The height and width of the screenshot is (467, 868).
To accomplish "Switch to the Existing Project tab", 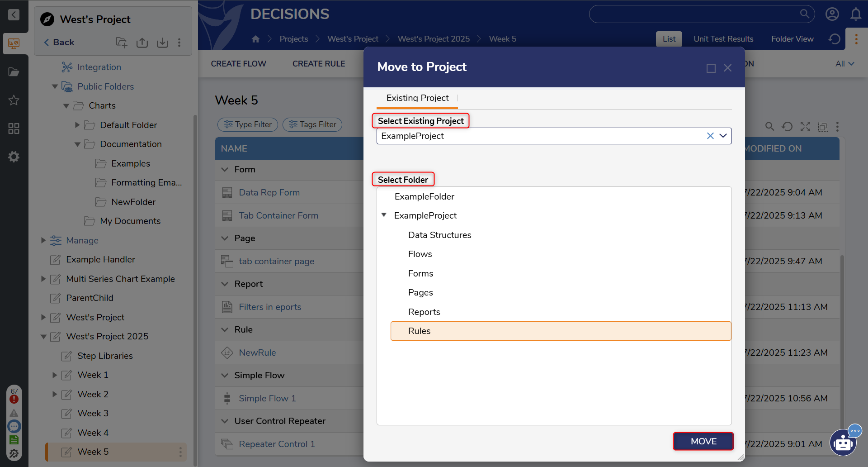I will tap(417, 98).
